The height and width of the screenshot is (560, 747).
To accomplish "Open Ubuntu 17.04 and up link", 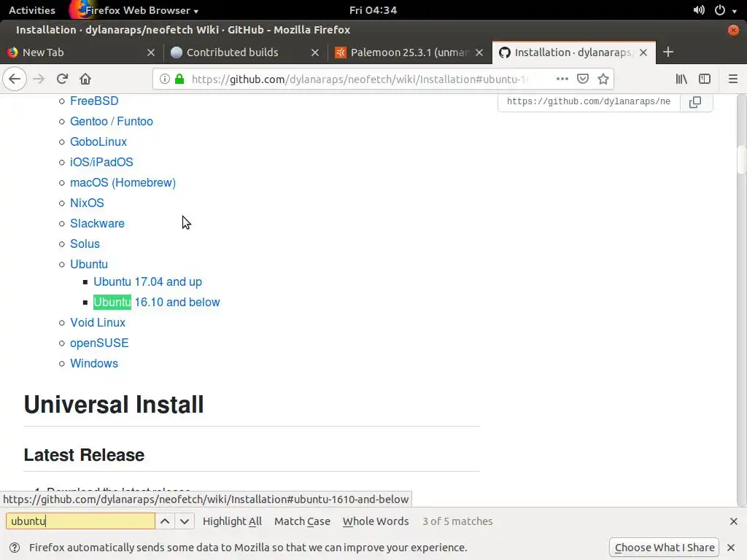I will point(147,282).
